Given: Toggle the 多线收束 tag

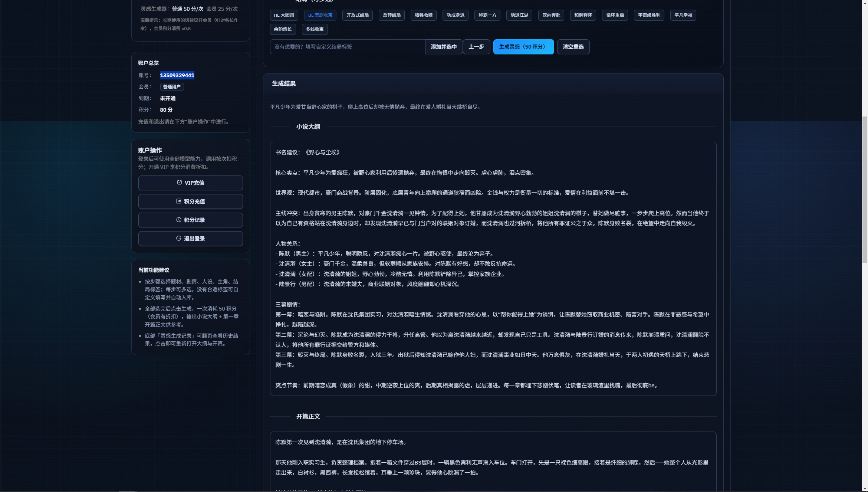Looking at the screenshot, I should (x=315, y=29).
